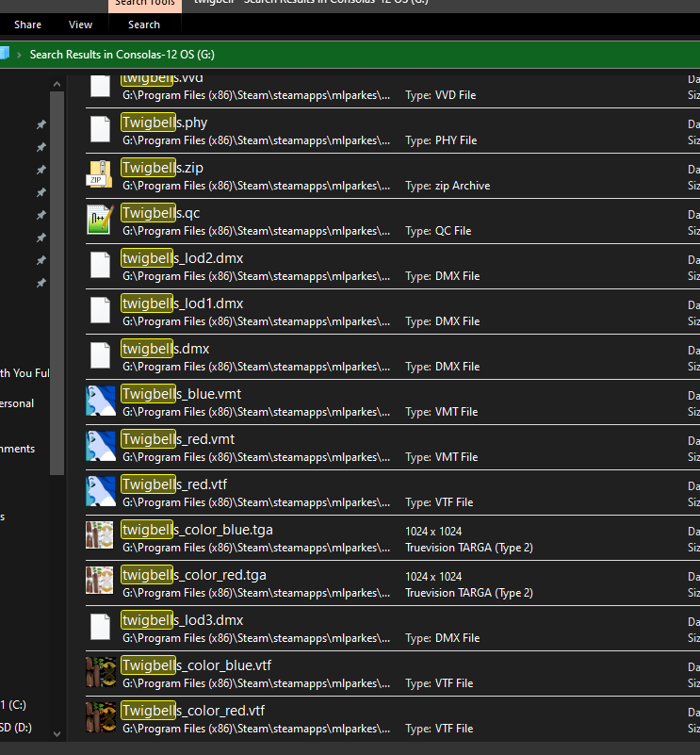Select the twigbells_lod2.dmx file name
This screenshot has height=755, width=700.
[x=182, y=258]
